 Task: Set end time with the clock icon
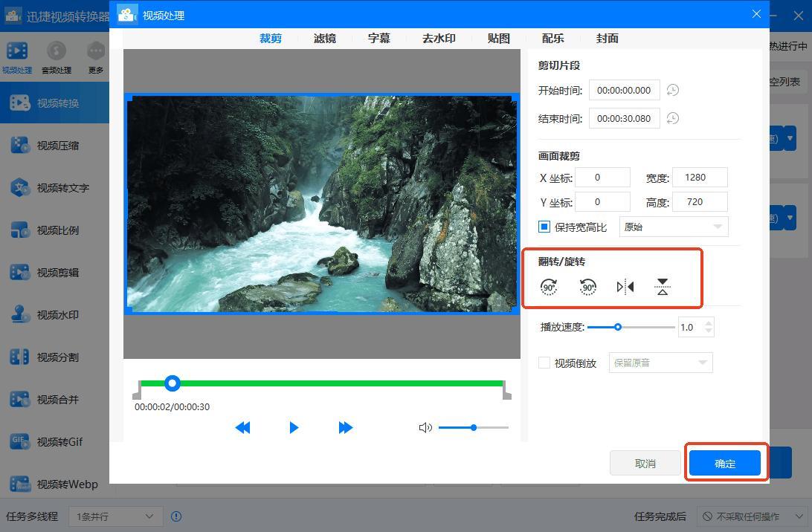click(x=672, y=118)
